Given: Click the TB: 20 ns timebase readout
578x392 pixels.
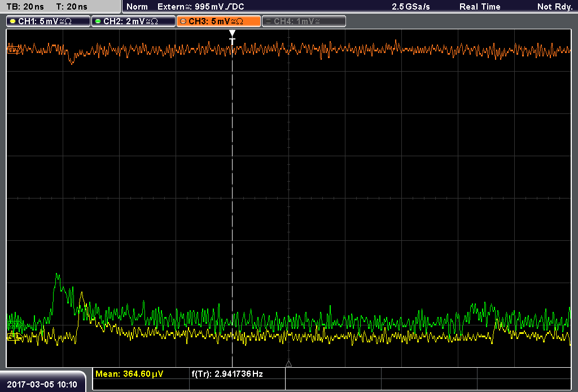Looking at the screenshot, I should coord(25,7).
